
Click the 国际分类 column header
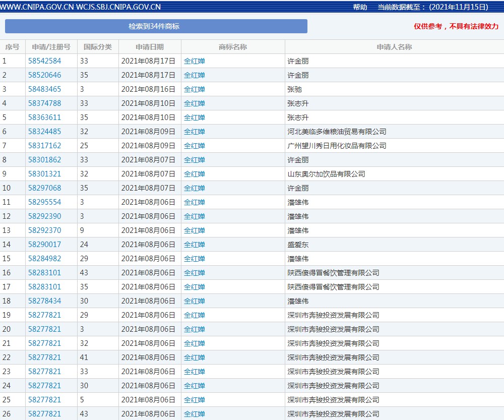pyautogui.click(x=98, y=47)
